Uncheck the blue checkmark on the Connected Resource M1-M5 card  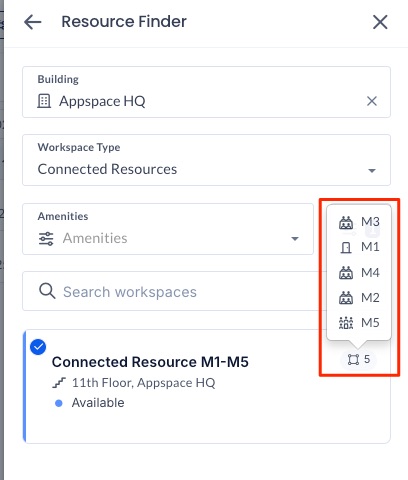tap(38, 347)
